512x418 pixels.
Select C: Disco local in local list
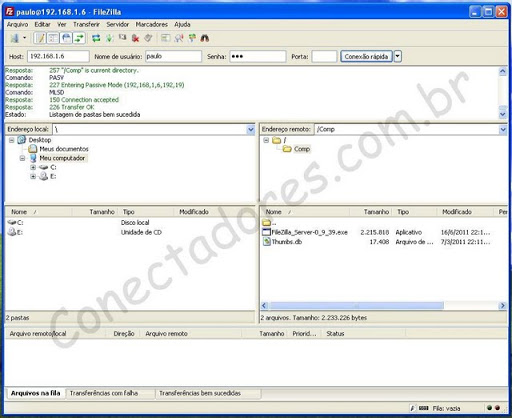point(129,222)
